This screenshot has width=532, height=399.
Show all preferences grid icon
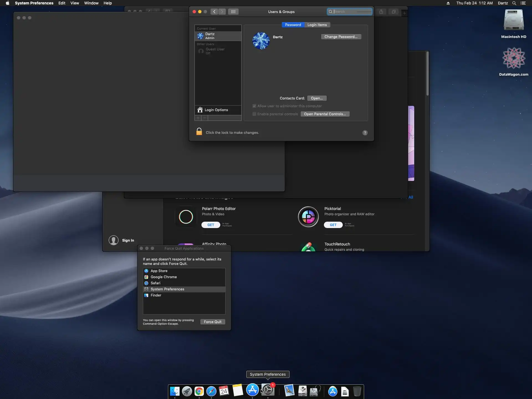233,12
